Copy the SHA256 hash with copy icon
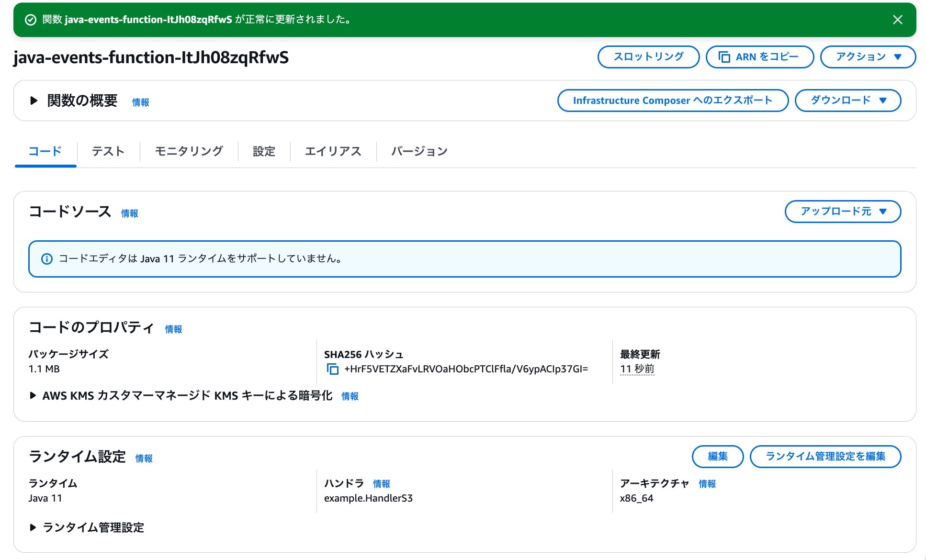 click(x=333, y=369)
